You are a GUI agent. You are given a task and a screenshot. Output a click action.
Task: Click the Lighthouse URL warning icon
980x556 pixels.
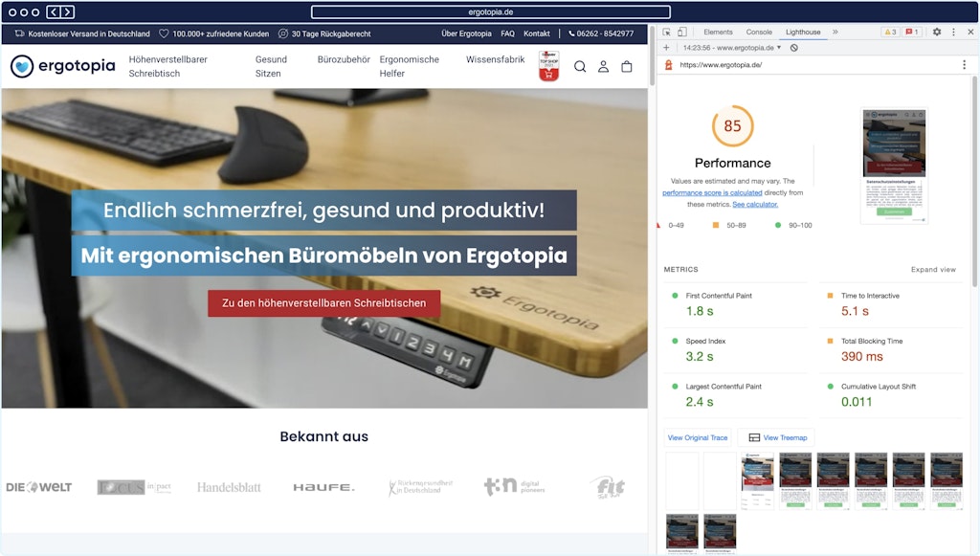coord(668,65)
